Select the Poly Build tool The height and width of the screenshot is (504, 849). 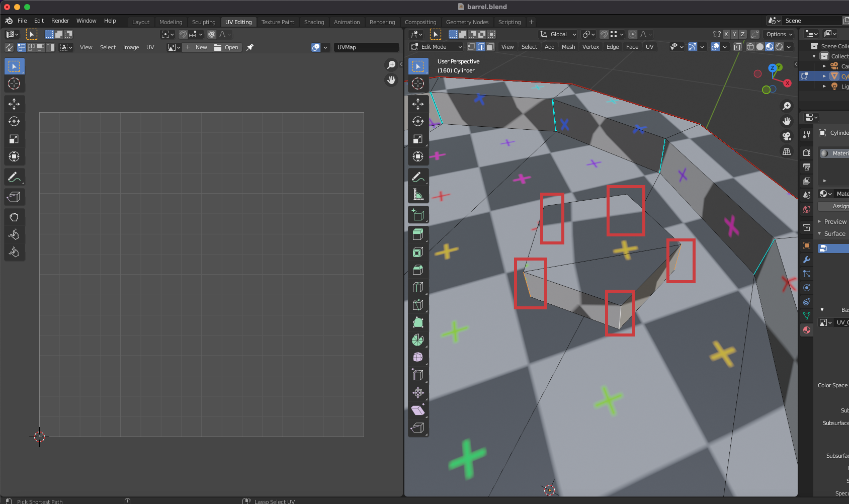[x=418, y=322]
